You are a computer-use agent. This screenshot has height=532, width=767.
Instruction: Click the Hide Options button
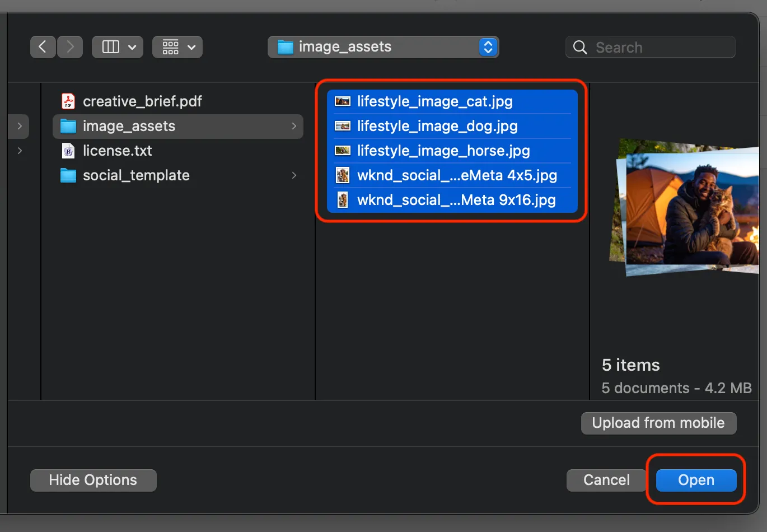(x=93, y=480)
